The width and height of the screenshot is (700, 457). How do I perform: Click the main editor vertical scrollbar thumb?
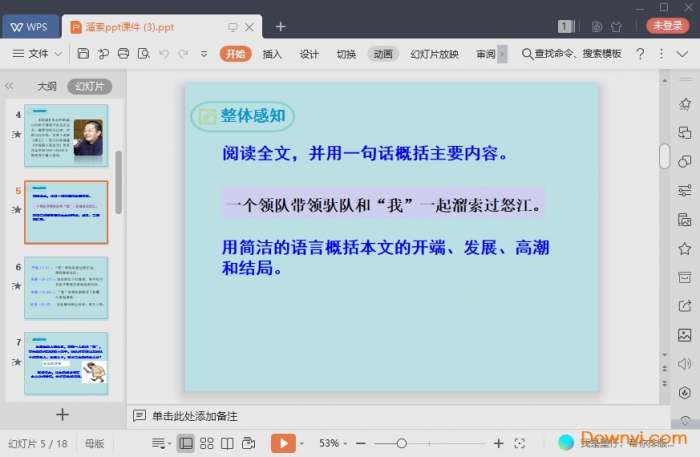click(x=664, y=156)
